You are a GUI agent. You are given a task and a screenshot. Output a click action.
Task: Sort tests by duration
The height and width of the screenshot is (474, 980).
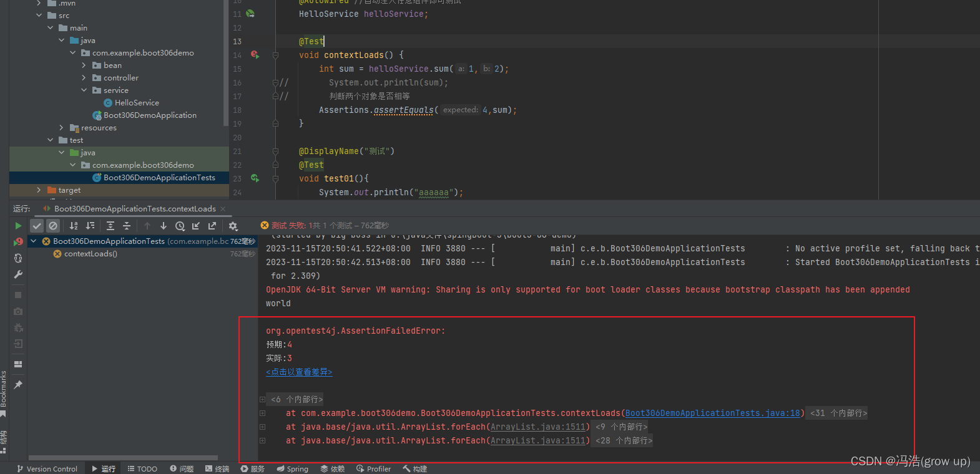click(90, 226)
